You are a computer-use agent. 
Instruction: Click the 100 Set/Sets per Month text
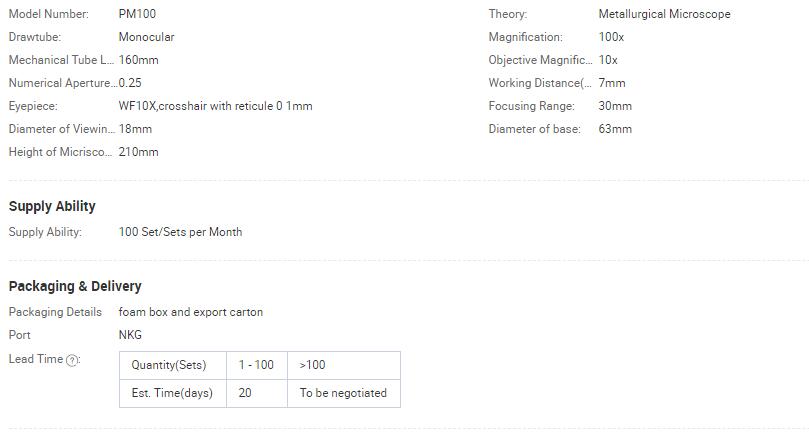pos(180,232)
